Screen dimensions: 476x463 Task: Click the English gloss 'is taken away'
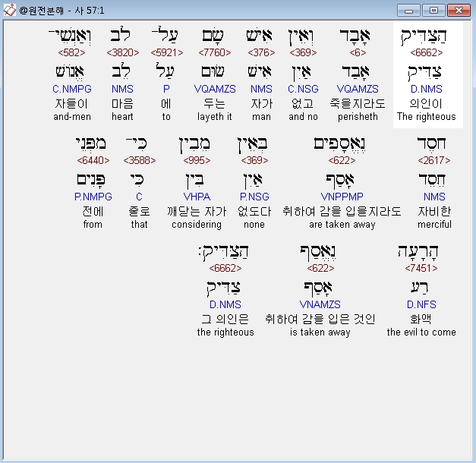pyautogui.click(x=320, y=332)
